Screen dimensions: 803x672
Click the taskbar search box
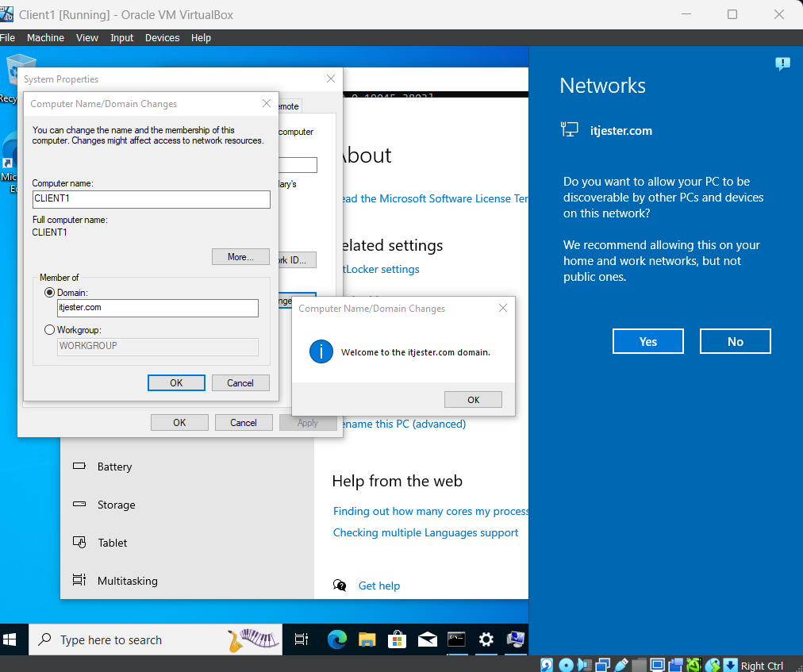[156, 639]
